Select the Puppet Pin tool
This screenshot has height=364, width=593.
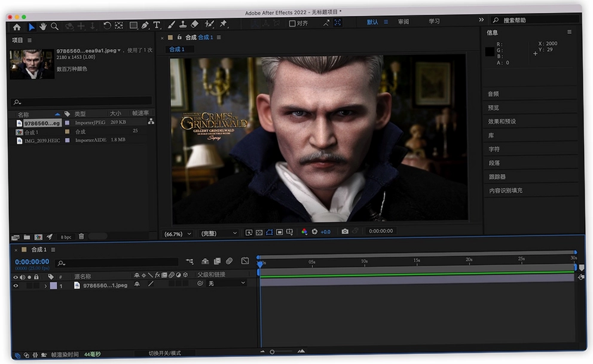(223, 24)
